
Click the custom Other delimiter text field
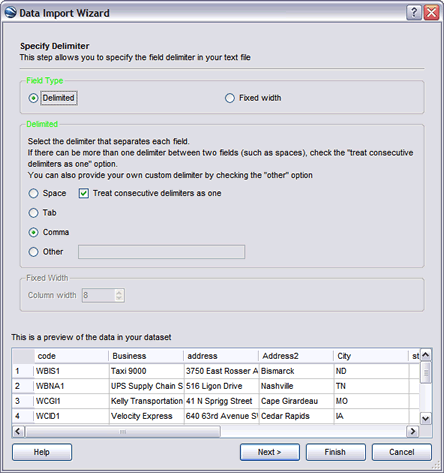[x=161, y=252]
